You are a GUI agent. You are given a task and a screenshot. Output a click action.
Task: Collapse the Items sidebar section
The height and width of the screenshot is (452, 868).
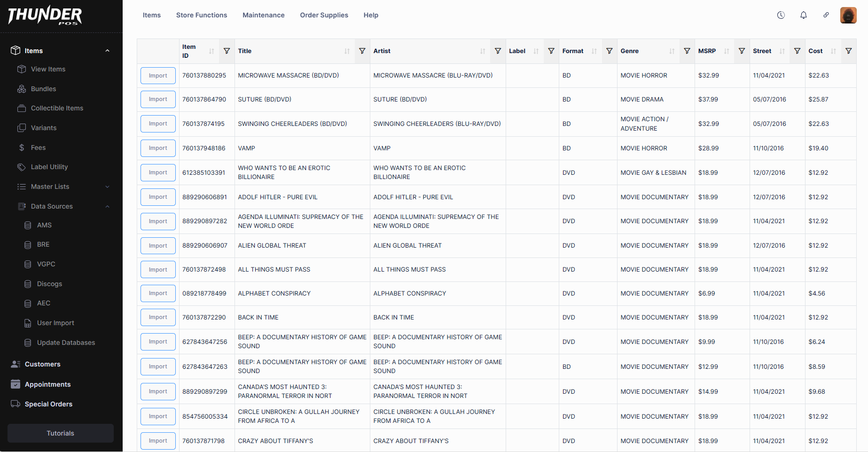(107, 51)
